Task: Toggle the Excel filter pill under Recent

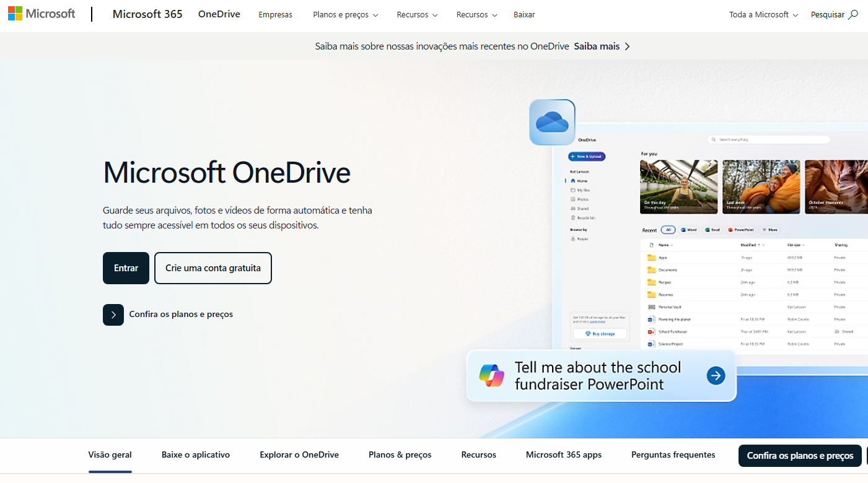Action: tap(711, 230)
